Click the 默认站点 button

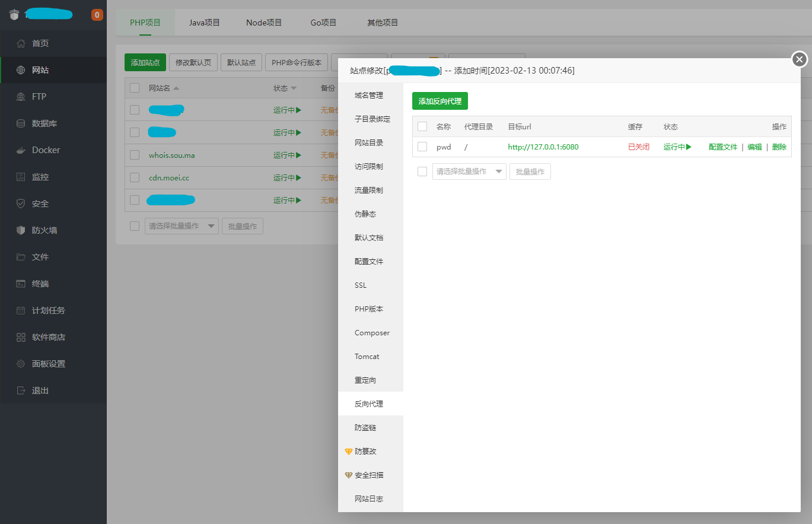pyautogui.click(x=241, y=62)
